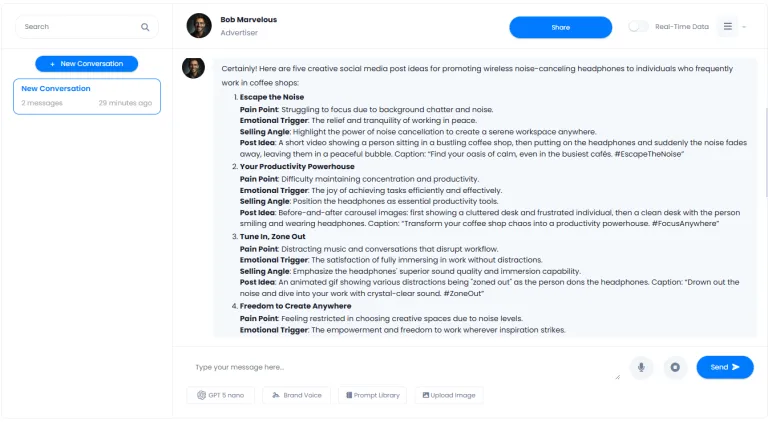Open the hamburger menu icon

pyautogui.click(x=728, y=26)
